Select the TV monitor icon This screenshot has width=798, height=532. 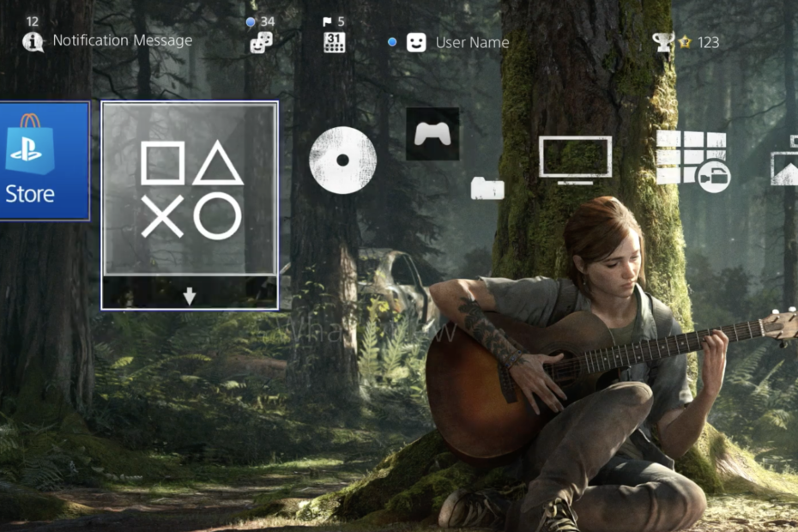click(x=575, y=160)
